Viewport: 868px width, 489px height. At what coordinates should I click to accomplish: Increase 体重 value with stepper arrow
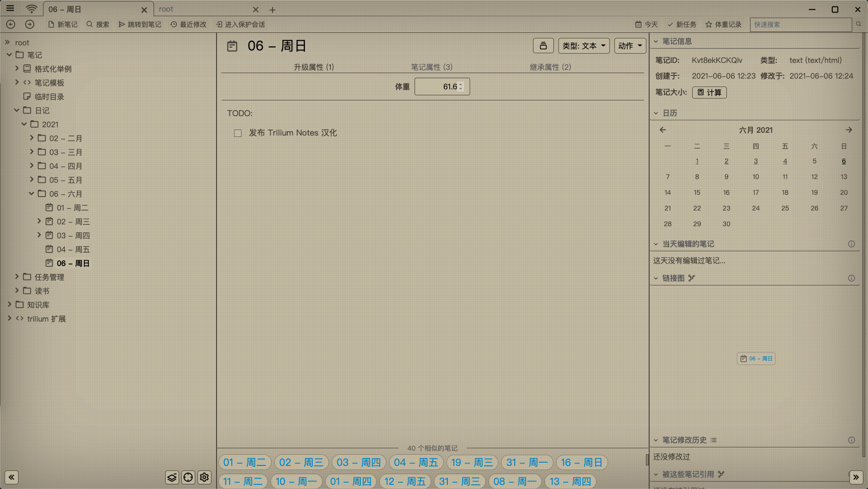[461, 84]
